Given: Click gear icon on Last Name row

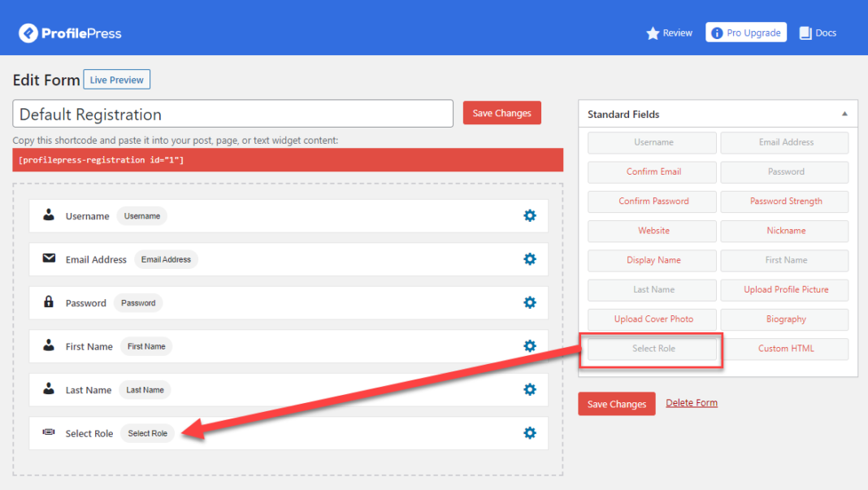Looking at the screenshot, I should pos(530,389).
